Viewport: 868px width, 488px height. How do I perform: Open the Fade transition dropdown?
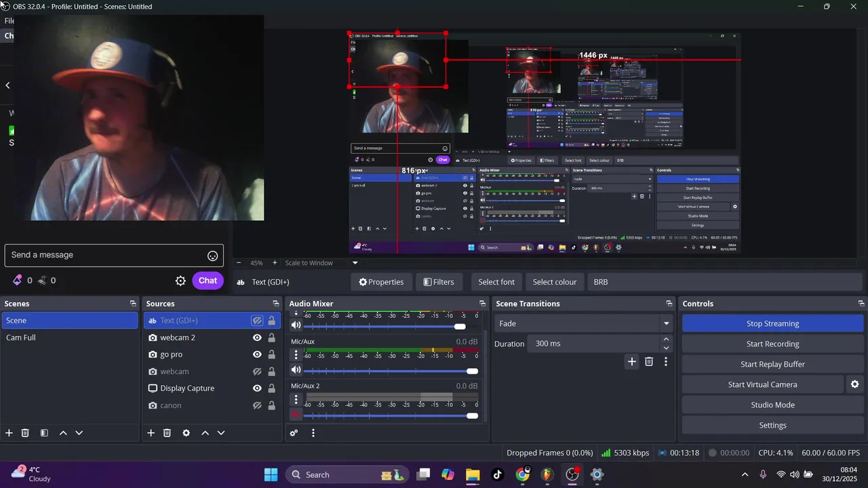583,323
